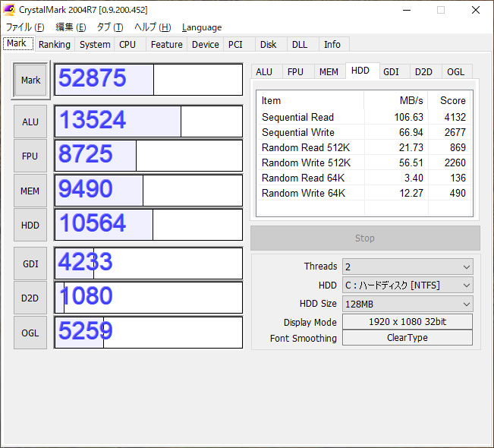Click the CrystalMark app icon in title bar

pos(9,10)
